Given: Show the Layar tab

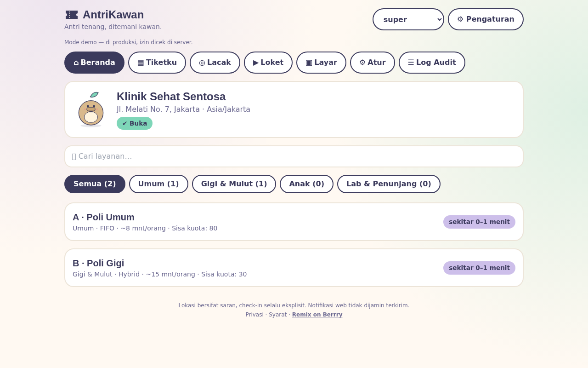Looking at the screenshot, I should coord(321,63).
